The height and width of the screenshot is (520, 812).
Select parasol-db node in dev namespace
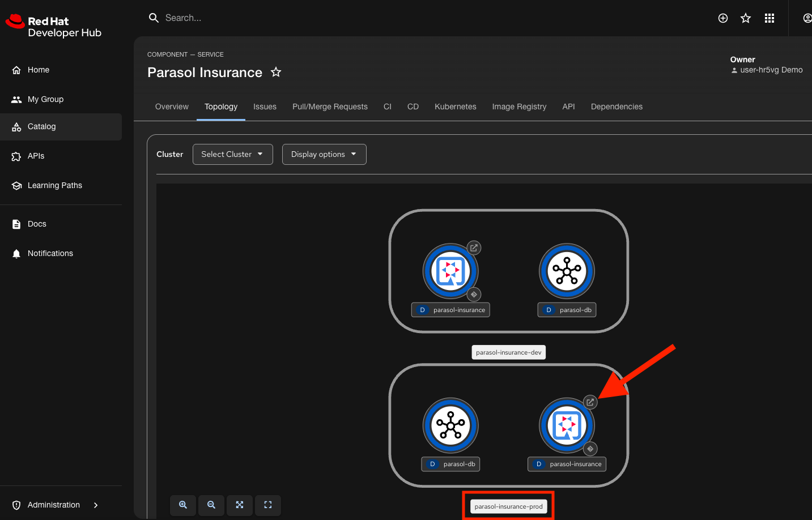[x=567, y=271]
